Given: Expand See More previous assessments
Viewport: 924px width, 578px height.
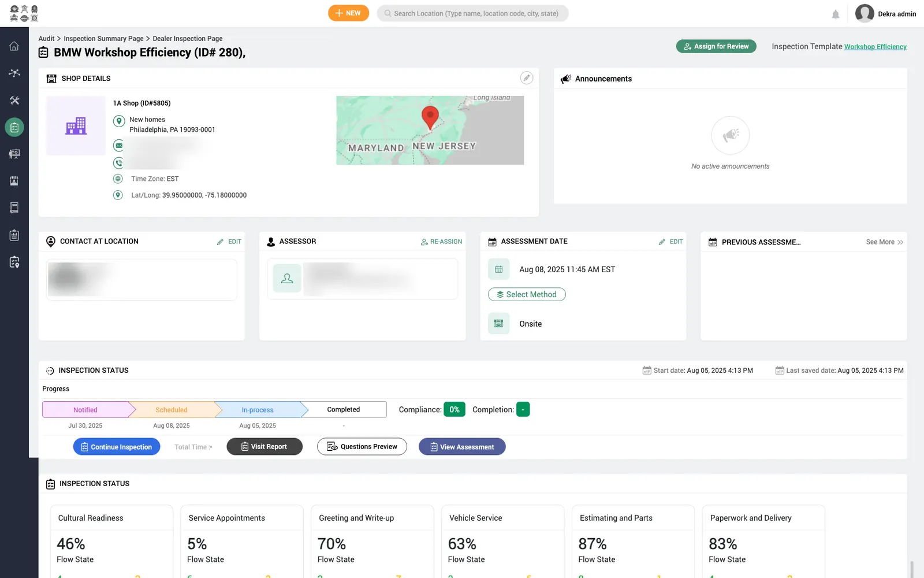Looking at the screenshot, I should [884, 242].
